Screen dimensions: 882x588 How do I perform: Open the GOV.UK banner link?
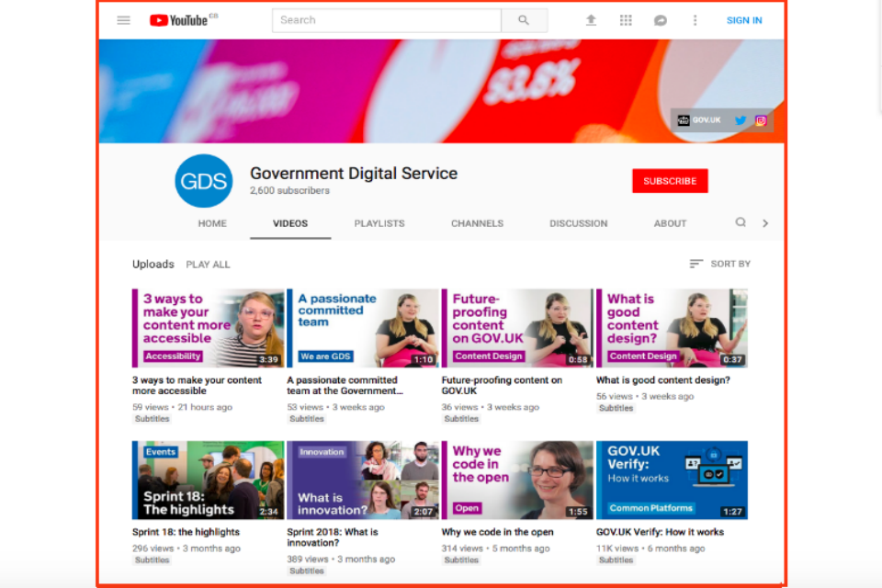tap(699, 119)
